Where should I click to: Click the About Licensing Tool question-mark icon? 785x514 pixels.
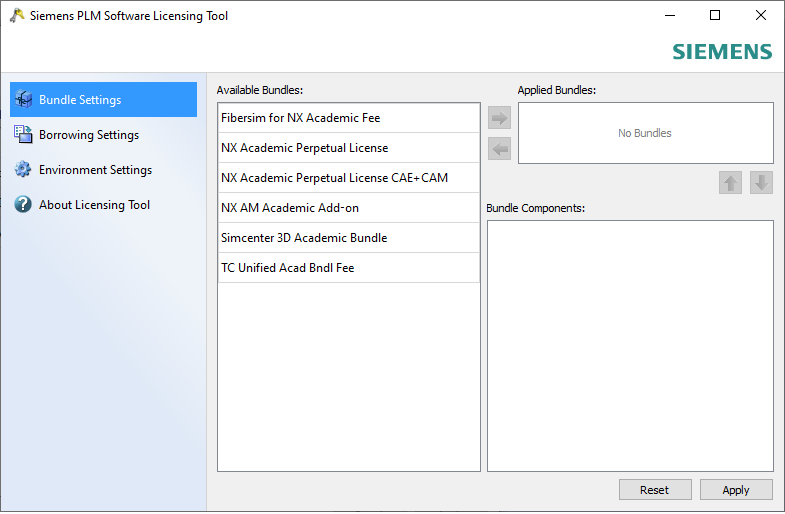[24, 205]
